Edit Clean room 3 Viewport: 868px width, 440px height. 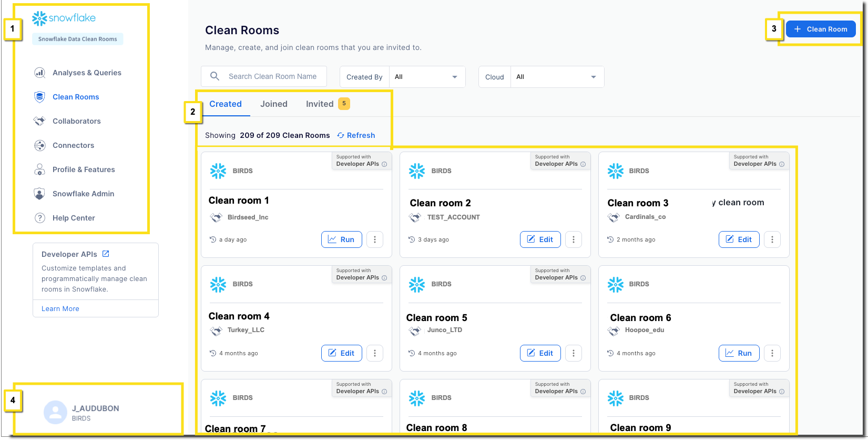tap(739, 239)
